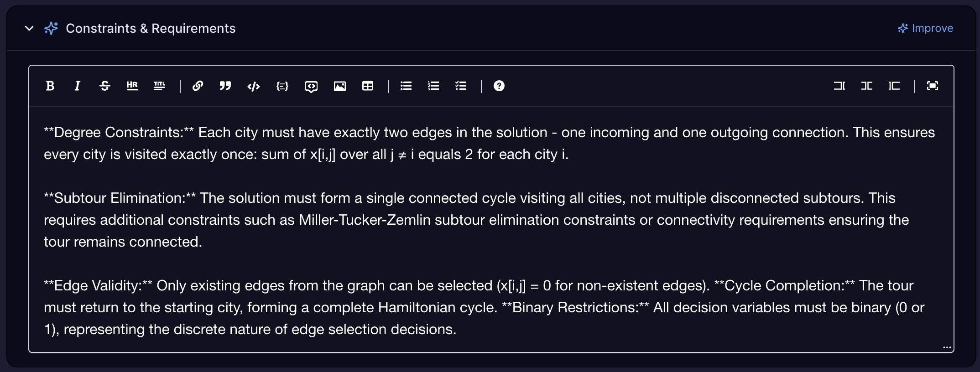Enter fullscreen editing mode
Image resolution: width=980 pixels, height=372 pixels.
tap(933, 86)
